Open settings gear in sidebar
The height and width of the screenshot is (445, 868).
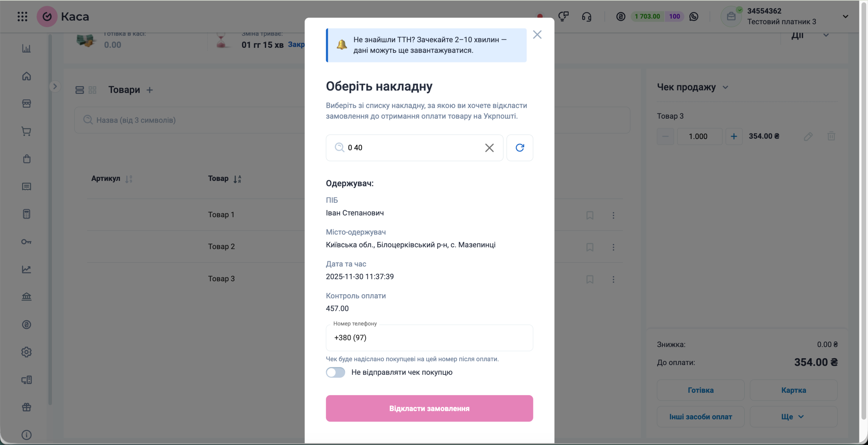pyautogui.click(x=26, y=352)
